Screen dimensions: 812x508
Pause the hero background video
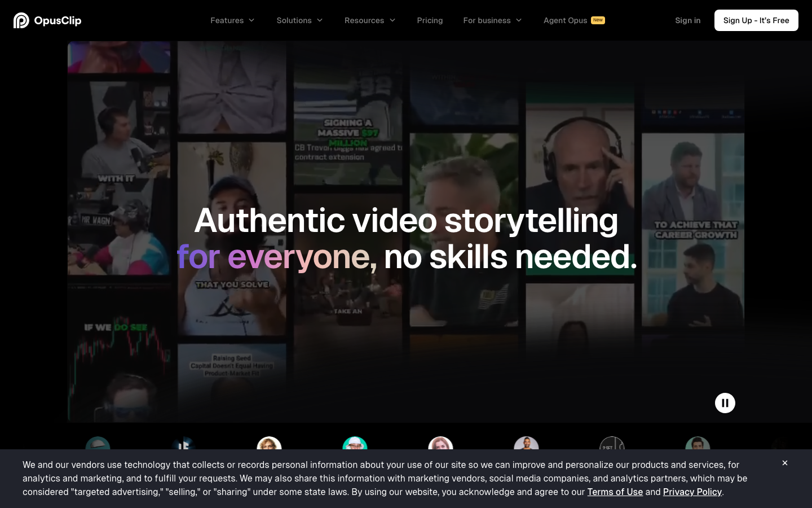[x=725, y=403]
